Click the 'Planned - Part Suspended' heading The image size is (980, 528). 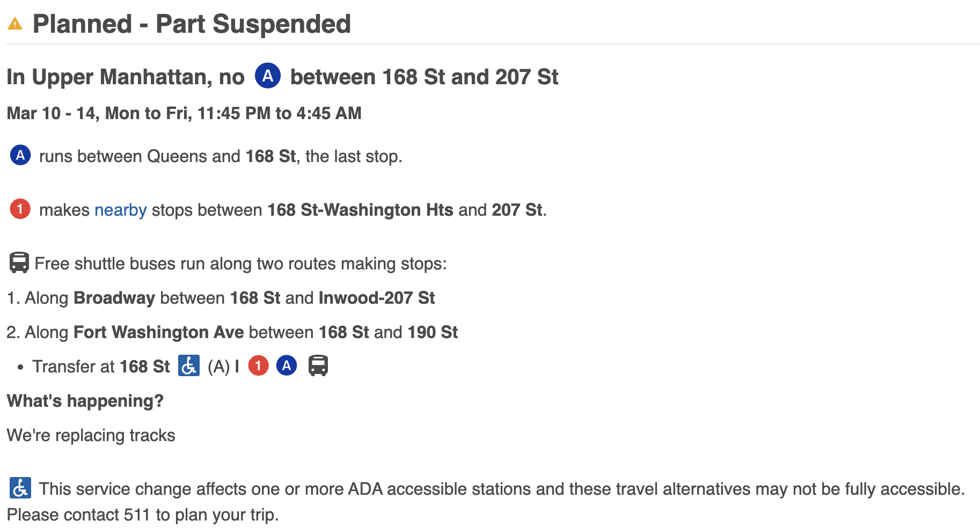(192, 24)
